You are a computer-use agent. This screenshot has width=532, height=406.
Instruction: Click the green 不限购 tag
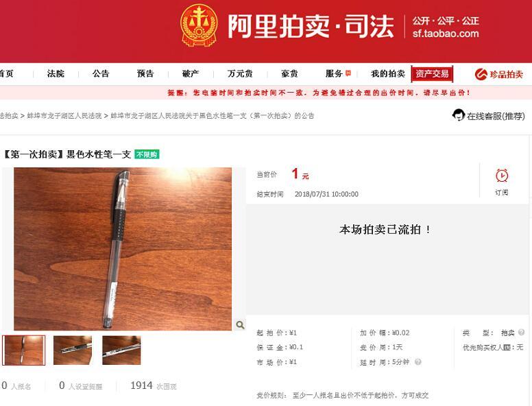(x=147, y=154)
